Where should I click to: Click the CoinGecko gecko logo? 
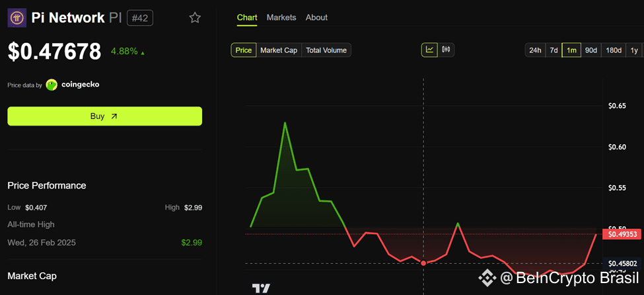[x=52, y=85]
